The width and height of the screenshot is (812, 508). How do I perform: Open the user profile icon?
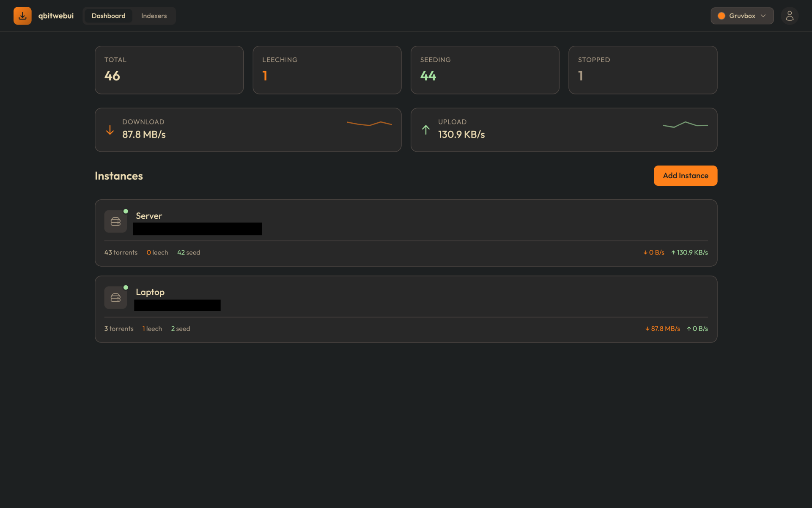click(x=789, y=16)
